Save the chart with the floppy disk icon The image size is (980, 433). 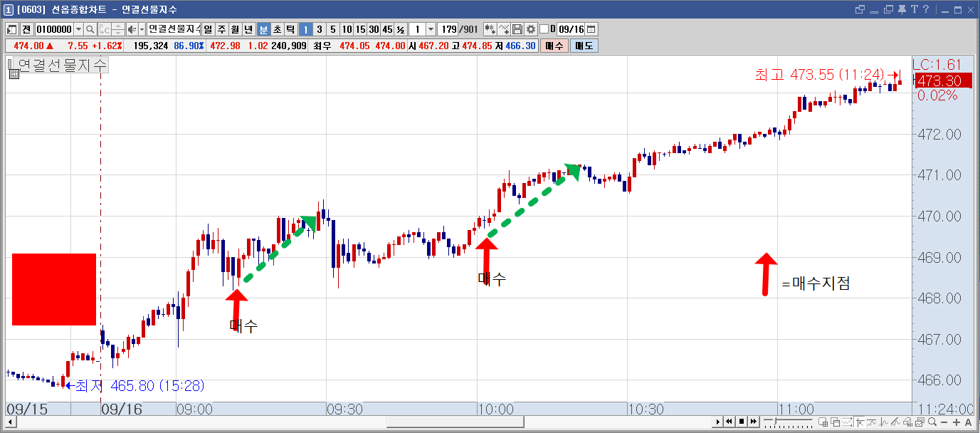pyautogui.click(x=518, y=29)
